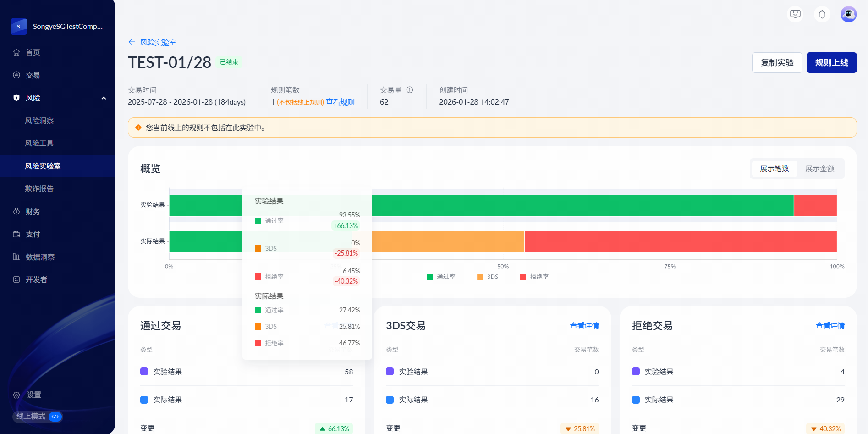Switch overview to 展示金额
Image resolution: width=868 pixels, height=434 pixels.
click(x=819, y=169)
